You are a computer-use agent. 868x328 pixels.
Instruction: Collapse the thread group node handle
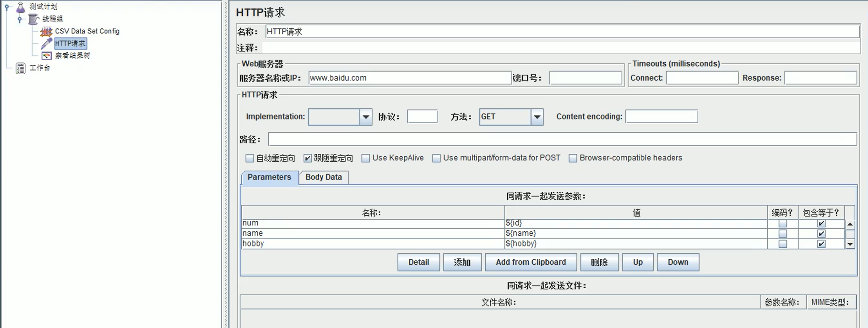(20, 19)
